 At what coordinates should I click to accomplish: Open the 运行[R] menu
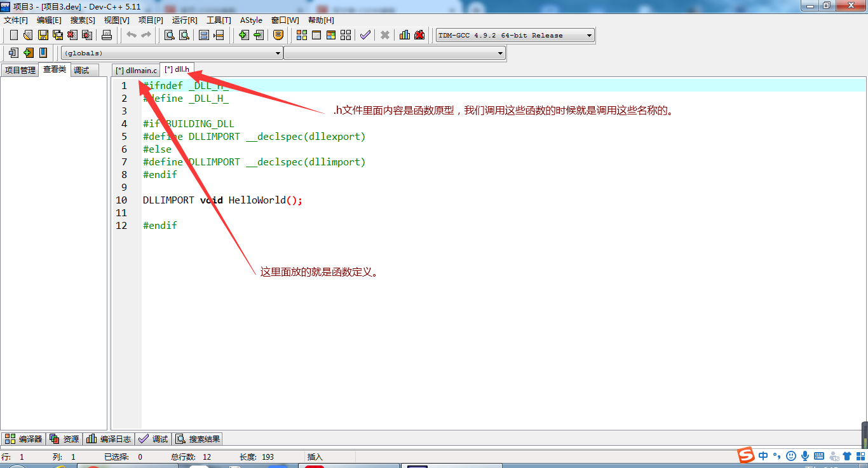tap(184, 20)
